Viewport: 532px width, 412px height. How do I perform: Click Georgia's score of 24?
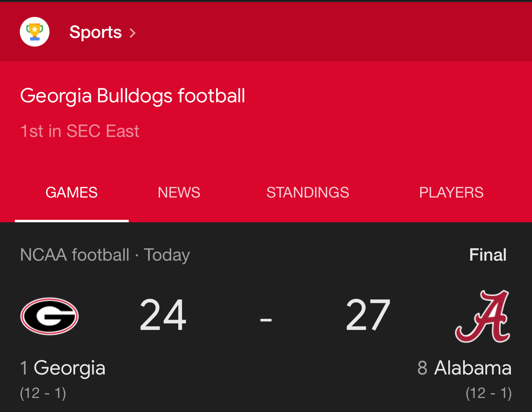pyautogui.click(x=163, y=315)
